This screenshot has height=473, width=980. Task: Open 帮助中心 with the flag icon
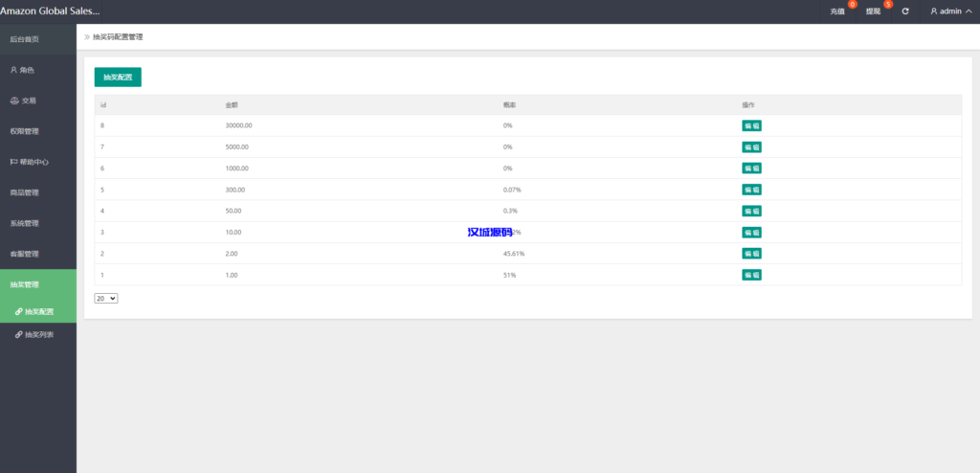coord(29,162)
